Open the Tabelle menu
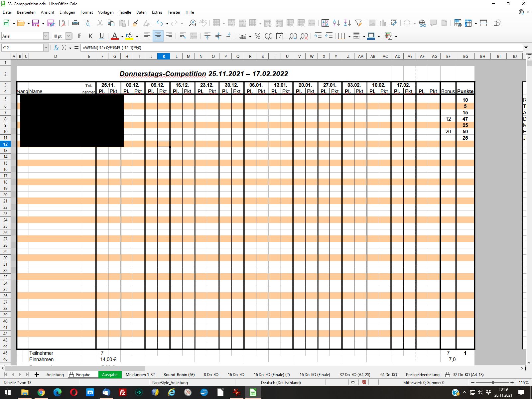This screenshot has height=399, width=532. pos(125,12)
